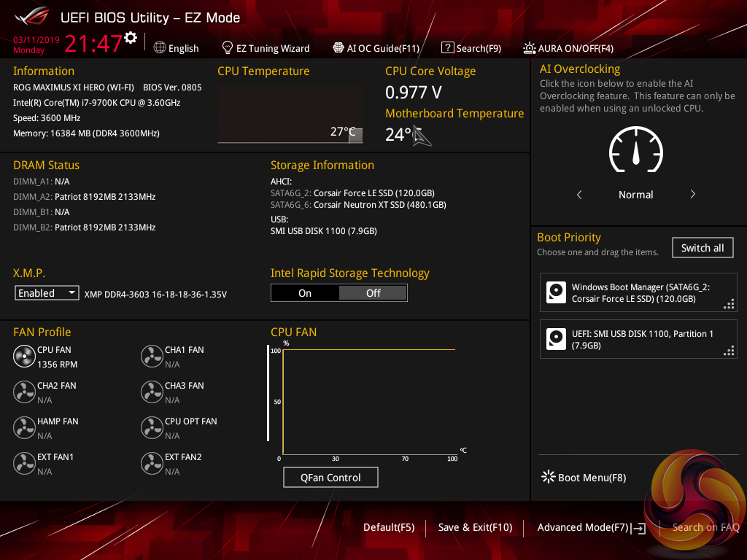
Task: Click the CPU FAN curve graph
Action: click(368, 401)
